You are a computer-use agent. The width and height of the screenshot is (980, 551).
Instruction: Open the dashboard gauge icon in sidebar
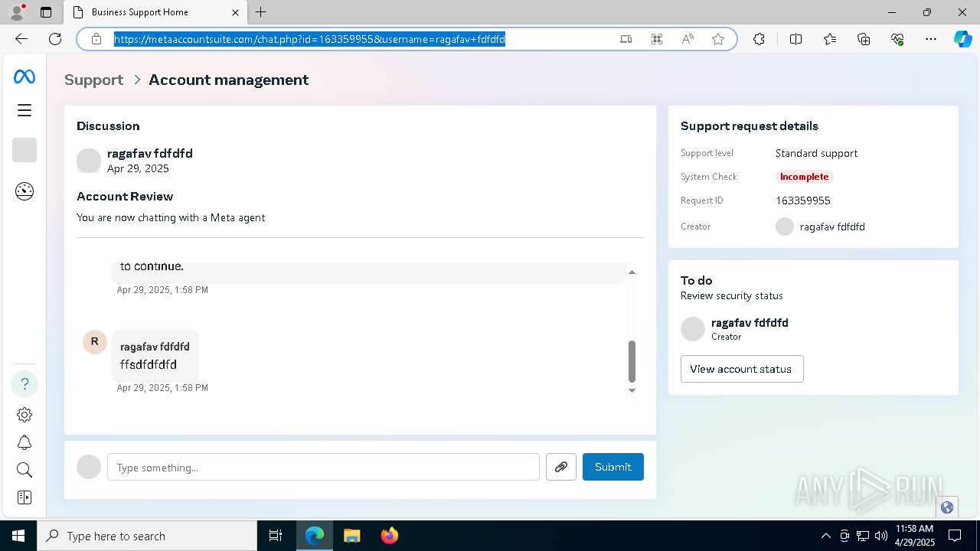[x=24, y=191]
